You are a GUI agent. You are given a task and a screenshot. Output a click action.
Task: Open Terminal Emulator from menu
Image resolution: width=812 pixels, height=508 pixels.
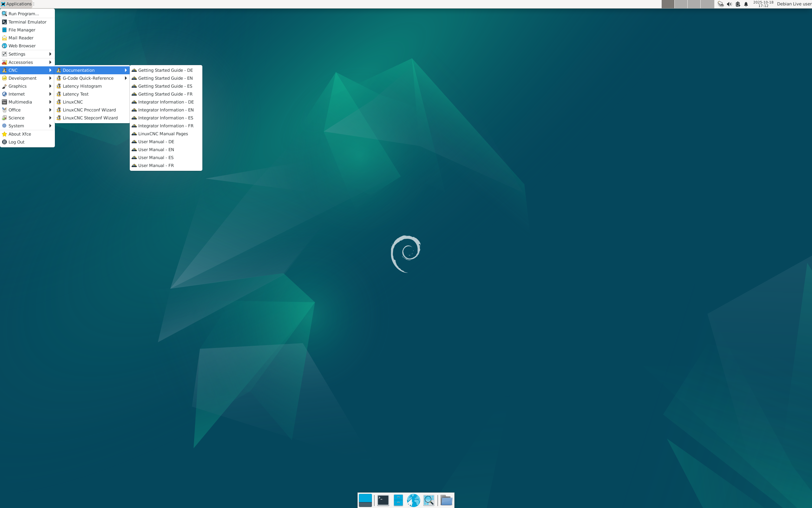tap(28, 22)
